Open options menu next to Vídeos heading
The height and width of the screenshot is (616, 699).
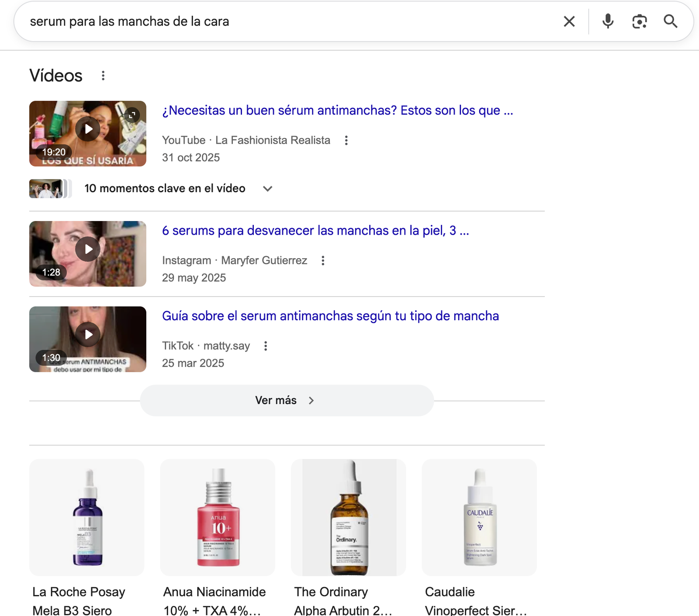click(103, 76)
